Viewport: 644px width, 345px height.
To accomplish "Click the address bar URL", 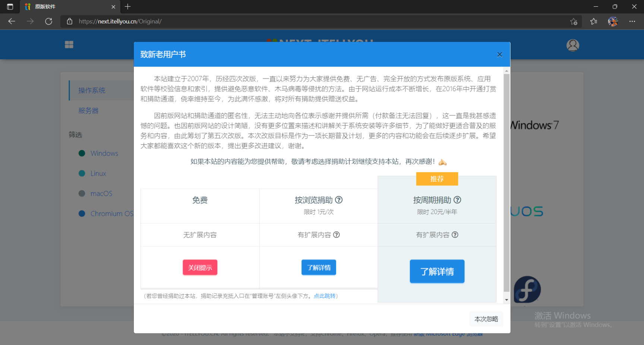I will point(120,21).
